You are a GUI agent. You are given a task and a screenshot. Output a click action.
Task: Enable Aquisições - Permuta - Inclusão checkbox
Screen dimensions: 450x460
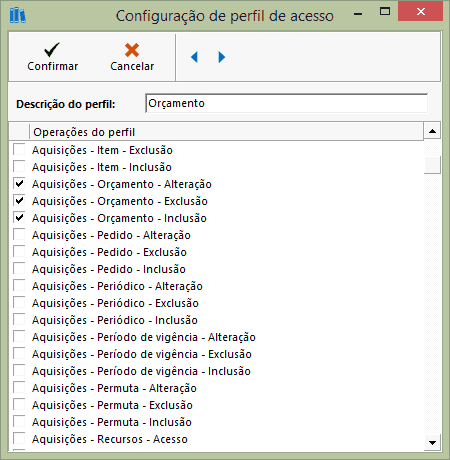(x=19, y=422)
